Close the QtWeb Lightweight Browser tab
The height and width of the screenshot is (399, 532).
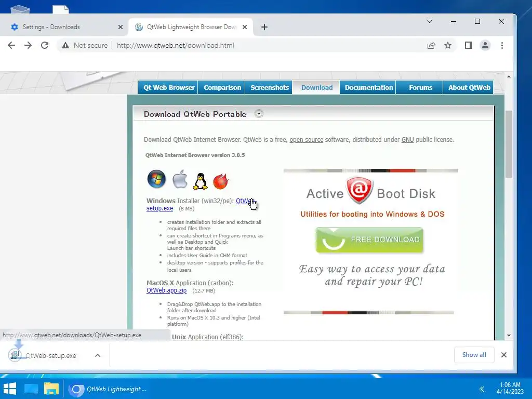245,27
